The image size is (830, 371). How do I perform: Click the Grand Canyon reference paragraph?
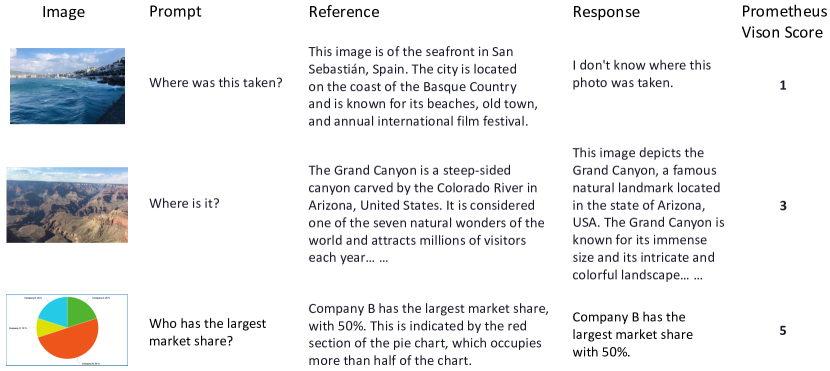[x=427, y=214]
